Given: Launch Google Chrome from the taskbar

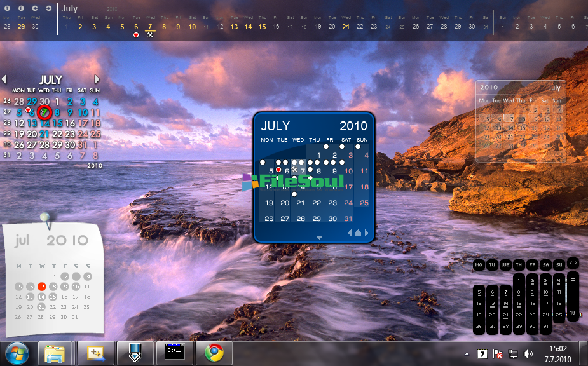Looking at the screenshot, I should (x=214, y=353).
